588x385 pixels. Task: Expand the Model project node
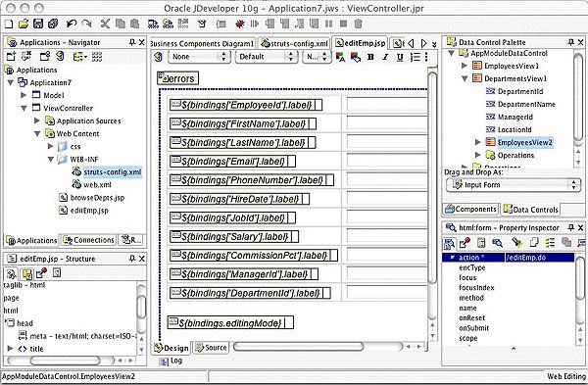click(24, 95)
